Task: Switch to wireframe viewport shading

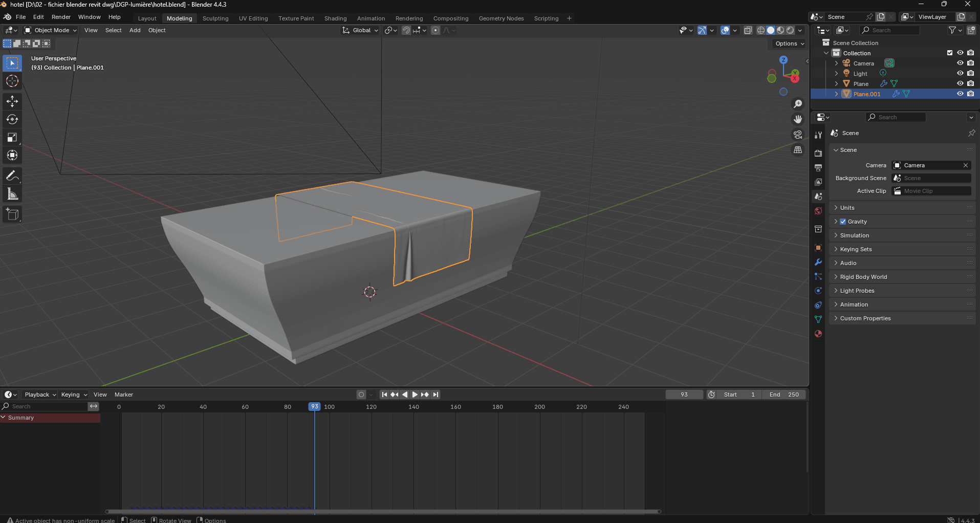Action: tap(761, 30)
